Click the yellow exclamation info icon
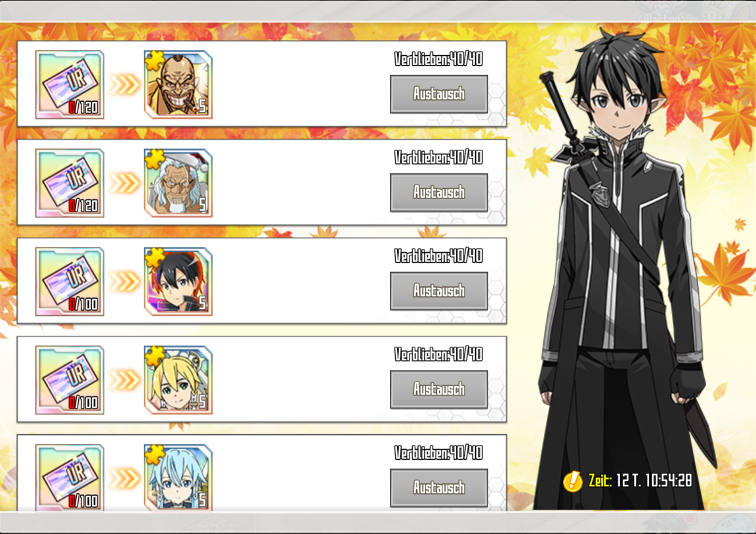This screenshot has height=534, width=756. click(x=573, y=481)
